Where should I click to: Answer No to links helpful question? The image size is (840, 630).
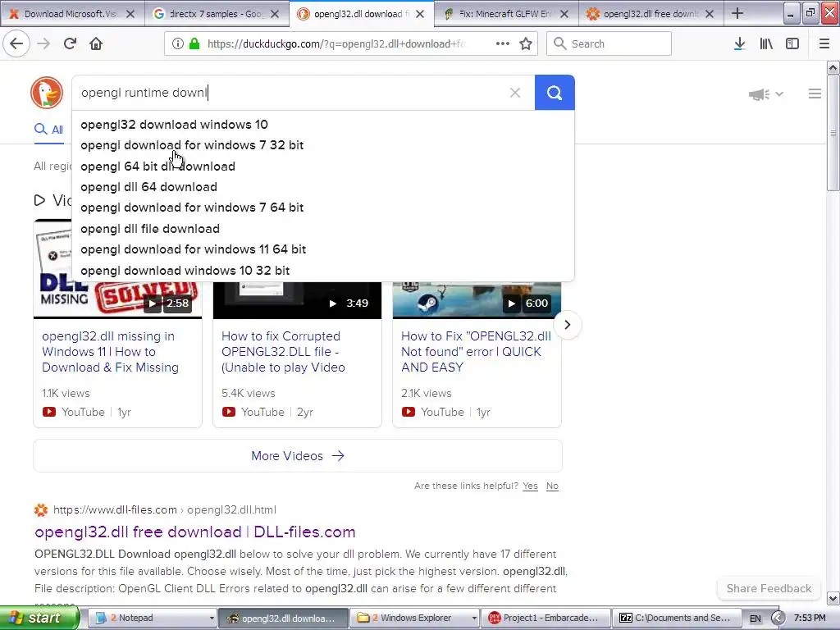coord(552,486)
